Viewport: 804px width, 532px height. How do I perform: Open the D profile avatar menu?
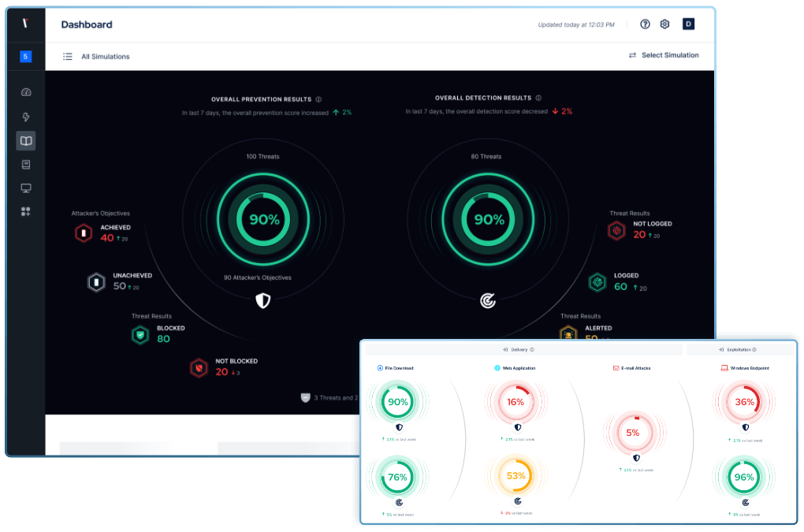[688, 24]
